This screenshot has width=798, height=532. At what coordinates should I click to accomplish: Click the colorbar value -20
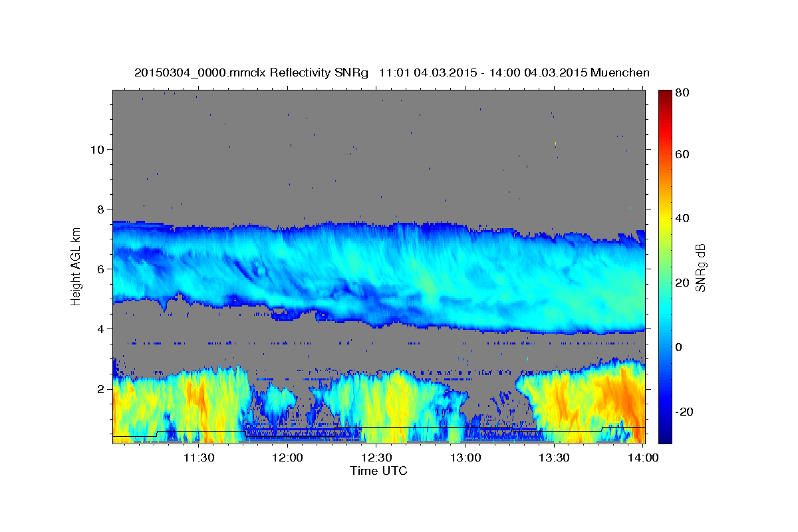[x=684, y=412]
